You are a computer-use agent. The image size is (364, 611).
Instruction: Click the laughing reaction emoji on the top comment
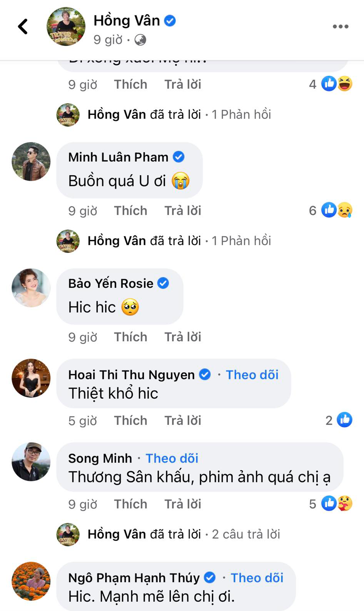tap(346, 84)
